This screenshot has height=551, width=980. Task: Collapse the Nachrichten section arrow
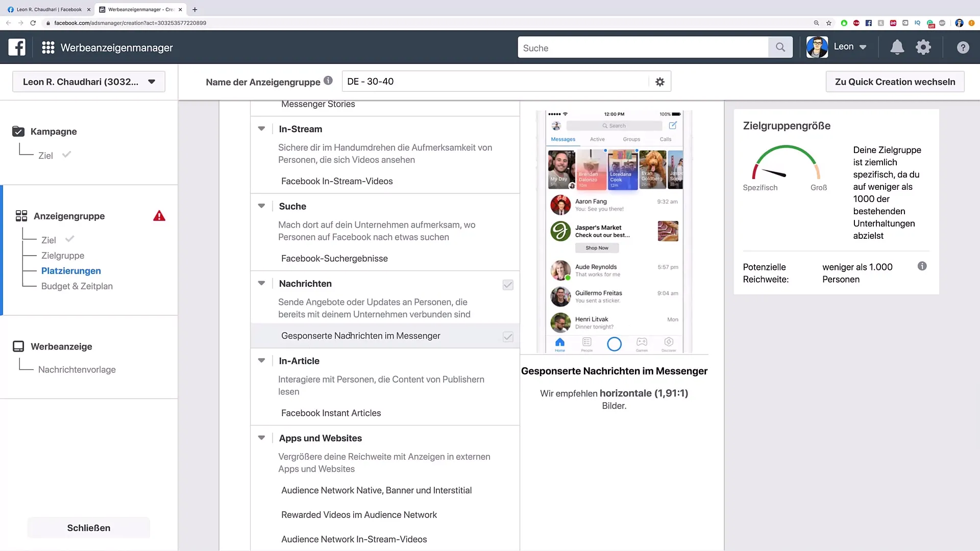pos(261,283)
